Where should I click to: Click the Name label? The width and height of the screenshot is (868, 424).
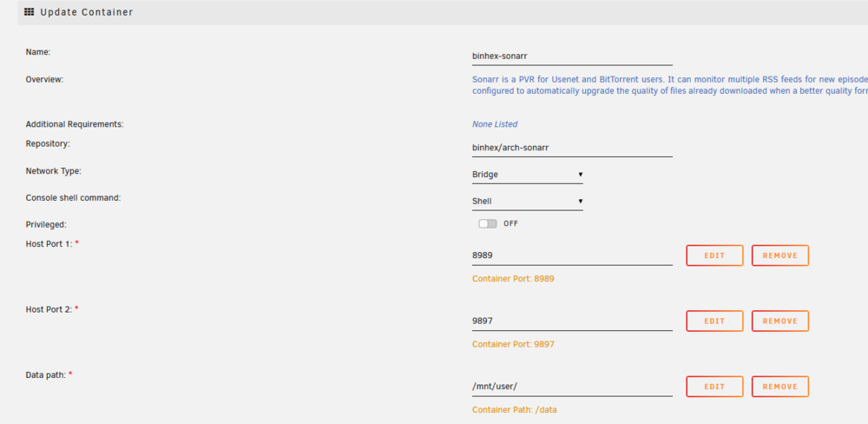click(x=37, y=51)
